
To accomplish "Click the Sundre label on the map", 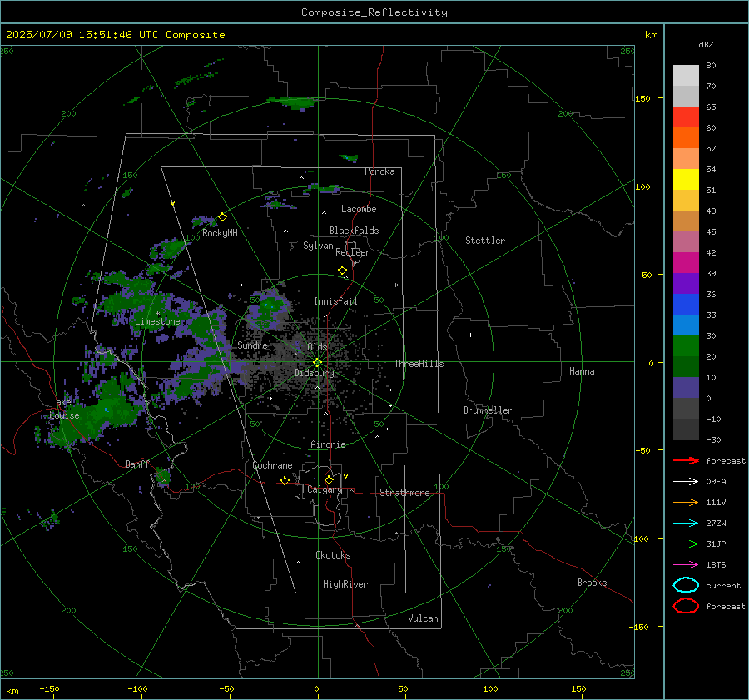I will tap(252, 345).
